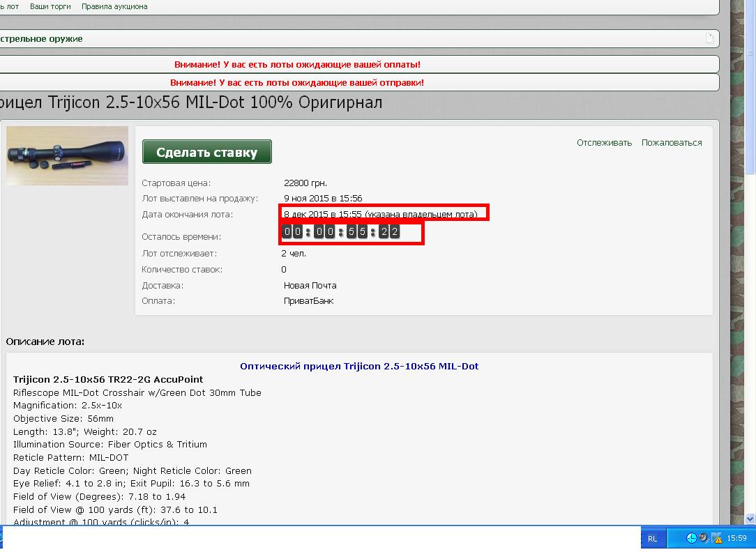Click the countdown timer remaining time
The image size is (756, 552).
341,231
